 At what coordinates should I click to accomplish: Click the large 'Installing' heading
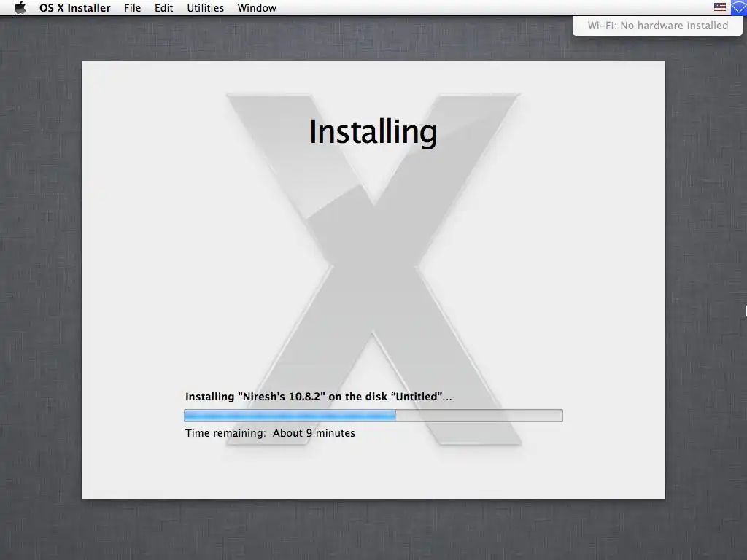coord(373,132)
